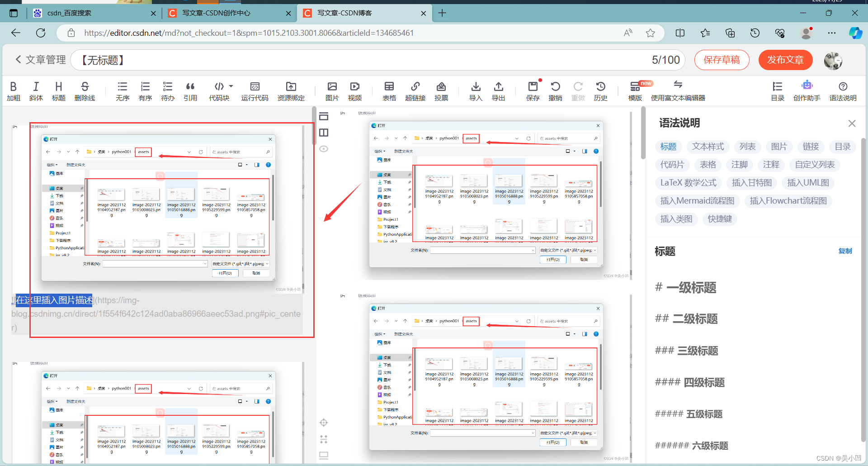Insert a hyperlink (超链接)
The width and height of the screenshot is (868, 466).
415,91
